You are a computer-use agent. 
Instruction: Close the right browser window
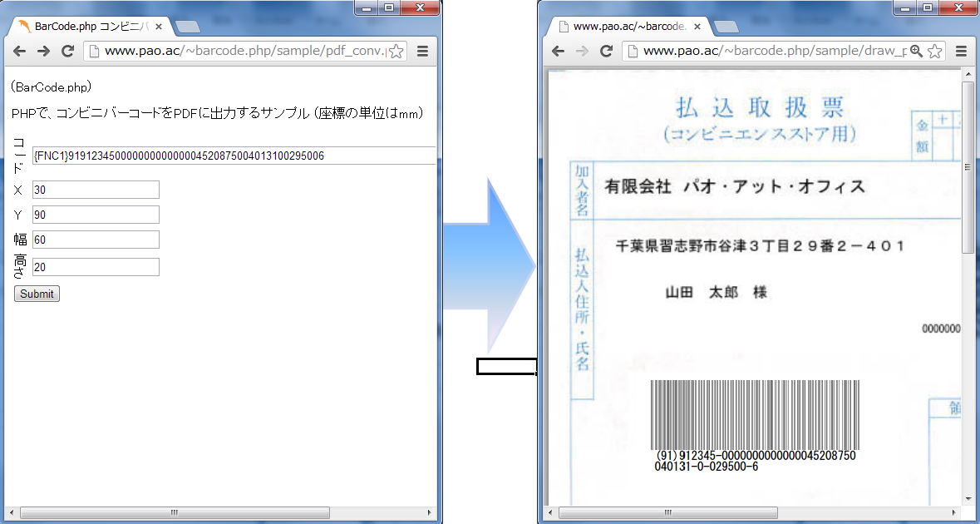tap(958, 7)
